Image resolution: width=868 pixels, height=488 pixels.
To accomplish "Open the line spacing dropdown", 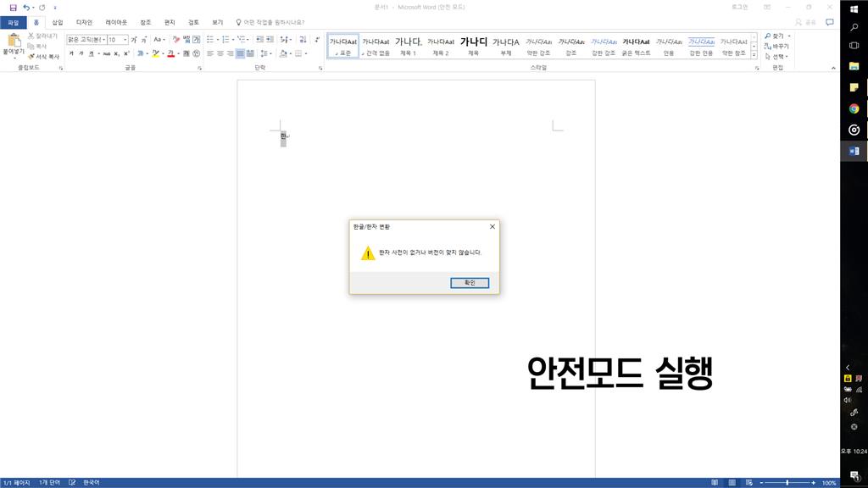I will [265, 53].
